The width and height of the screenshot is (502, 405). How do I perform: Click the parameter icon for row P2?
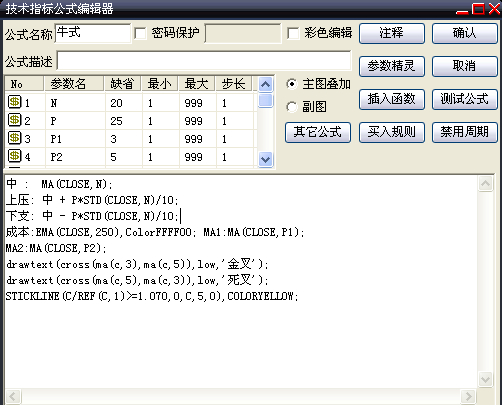14,156
